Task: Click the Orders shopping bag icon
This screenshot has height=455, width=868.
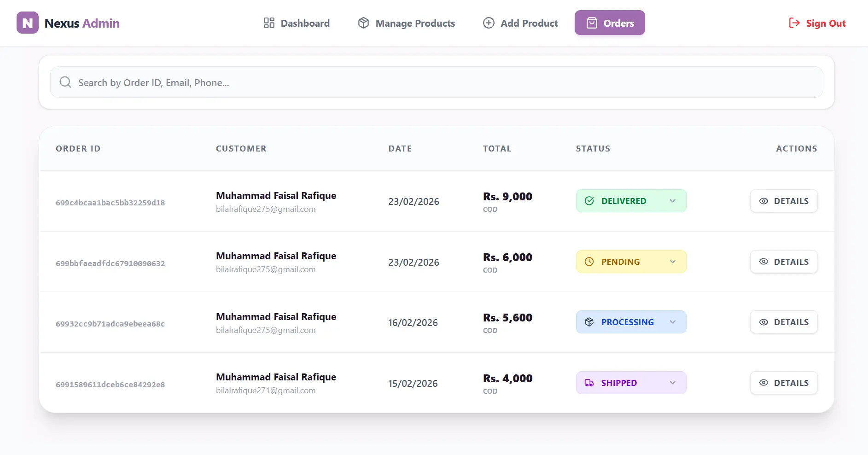Action: click(591, 23)
